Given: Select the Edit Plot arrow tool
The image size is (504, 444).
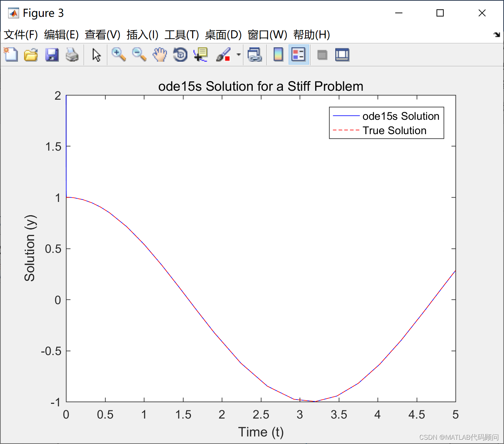Looking at the screenshot, I should click(x=96, y=55).
